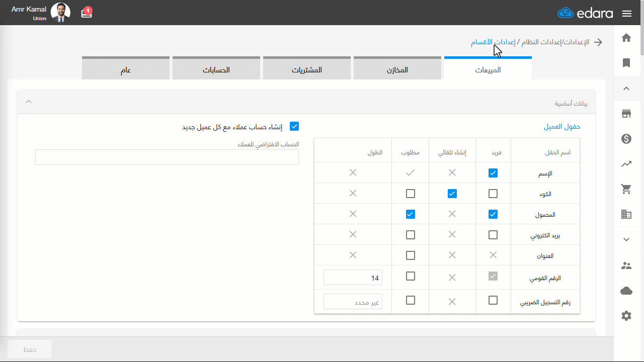644x362 pixels.
Task: Open the cloud sidebar icon
Action: point(626,291)
